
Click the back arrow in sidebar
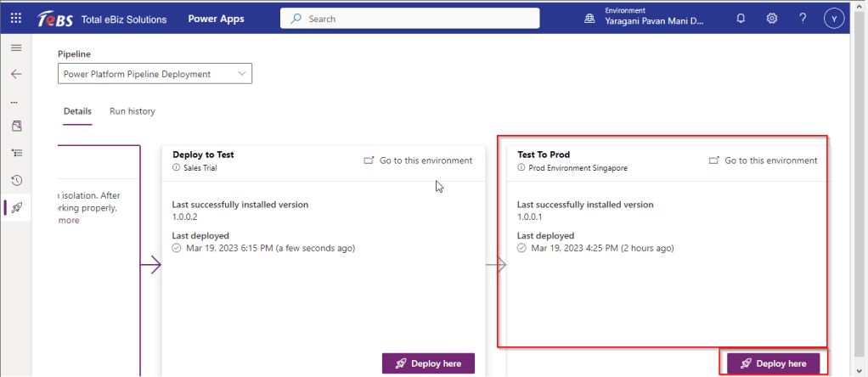point(16,74)
